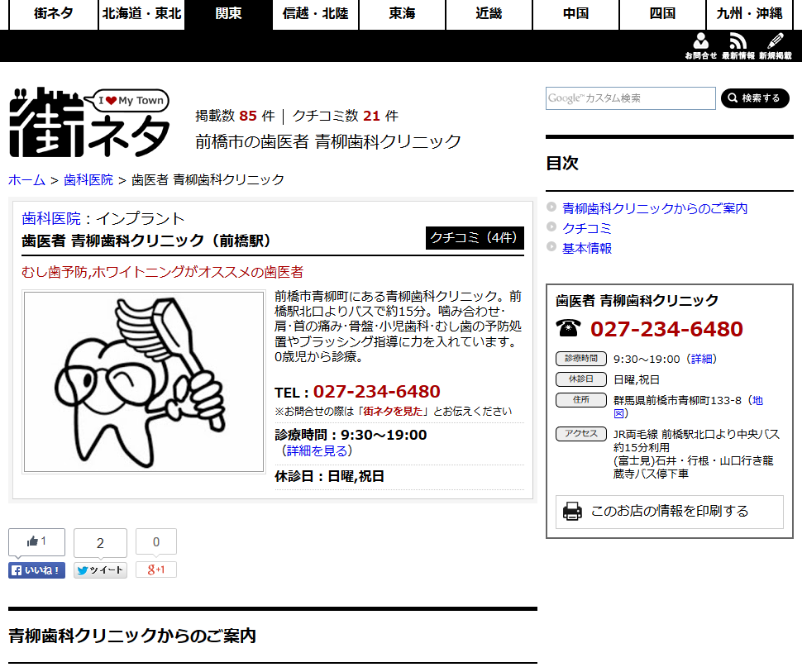Open 詳細を見る link under 診療時間
Screen dimensions: 802x672
coord(317,451)
